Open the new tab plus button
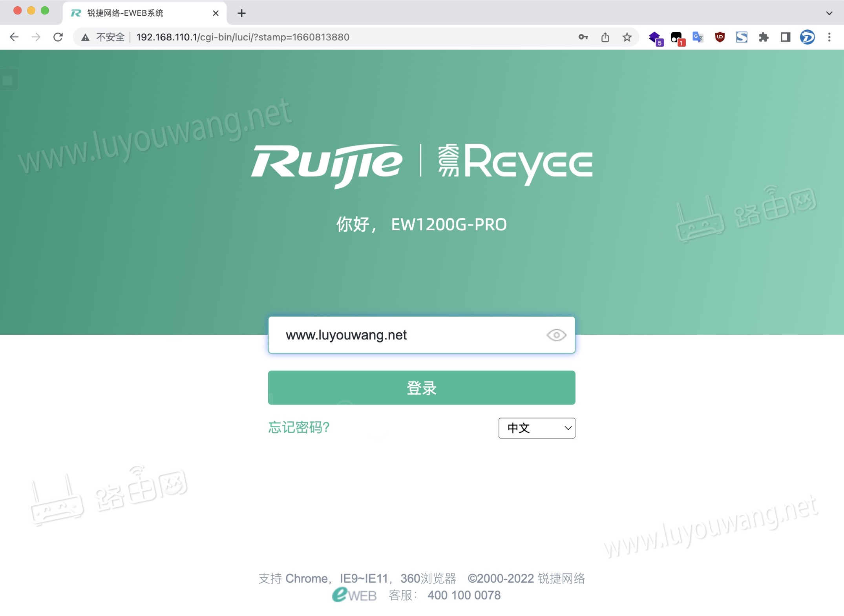The width and height of the screenshot is (844, 616). click(x=241, y=13)
